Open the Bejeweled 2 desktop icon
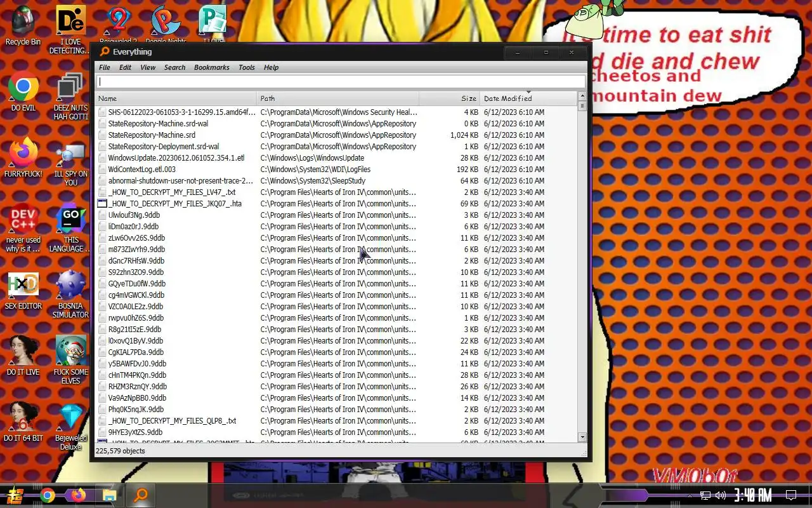The width and height of the screenshot is (812, 508). [118, 25]
